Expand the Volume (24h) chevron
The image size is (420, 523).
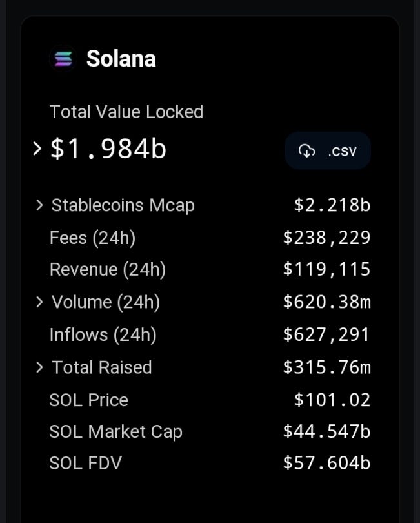coord(39,302)
